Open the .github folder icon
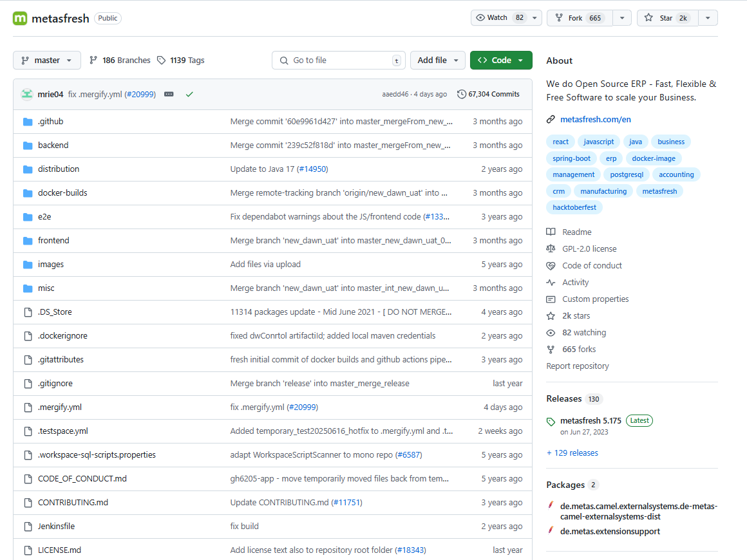 (x=28, y=122)
